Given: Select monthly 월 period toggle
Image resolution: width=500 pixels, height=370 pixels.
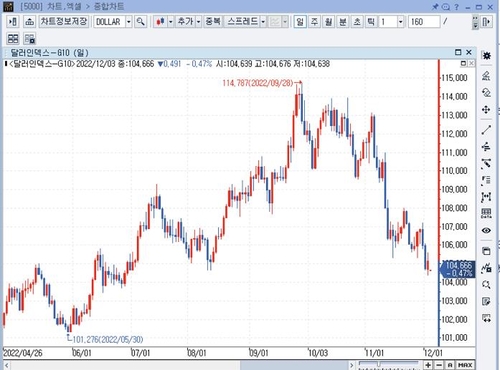Looking at the screenshot, I should (x=328, y=22).
